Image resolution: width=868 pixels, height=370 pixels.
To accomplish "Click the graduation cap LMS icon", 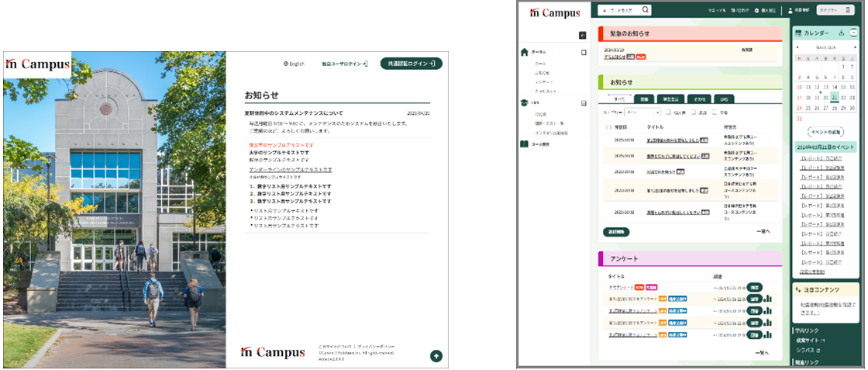I will point(524,103).
